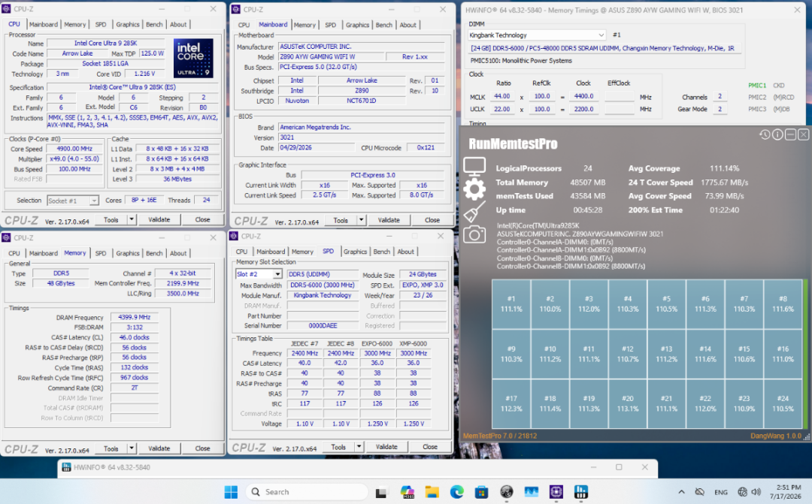Click the broom cleanup icon in RunMemtestPro
The width and height of the screenshot is (812, 504).
tap(474, 212)
